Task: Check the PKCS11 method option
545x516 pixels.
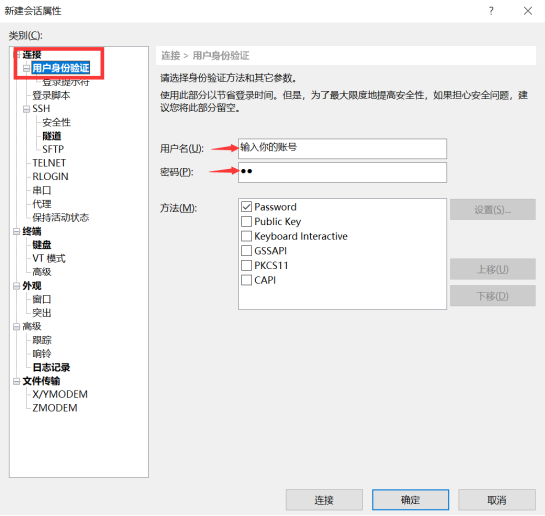Action: click(x=246, y=265)
